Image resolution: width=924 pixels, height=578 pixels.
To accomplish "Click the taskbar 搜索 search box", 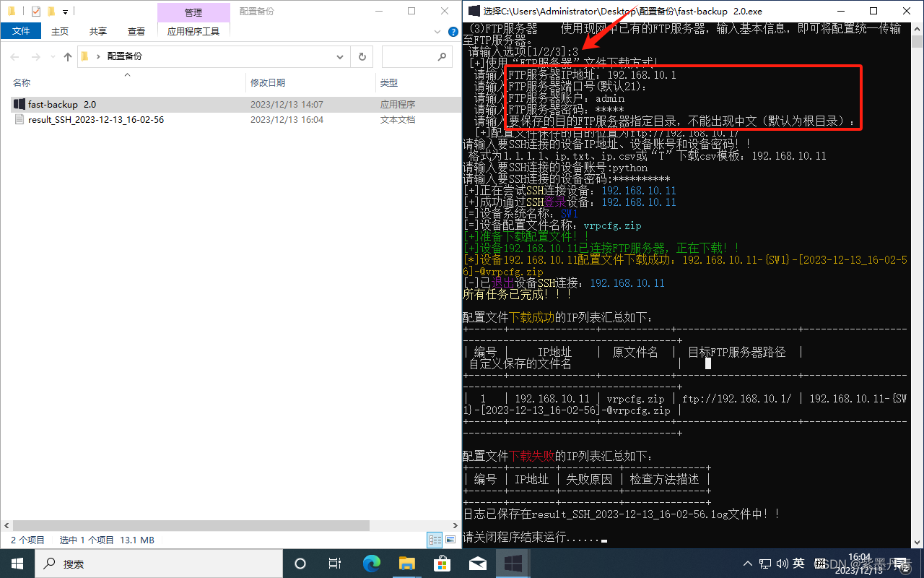I will [159, 564].
